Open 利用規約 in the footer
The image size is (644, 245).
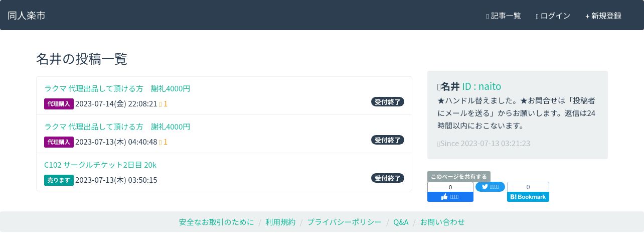(x=280, y=222)
